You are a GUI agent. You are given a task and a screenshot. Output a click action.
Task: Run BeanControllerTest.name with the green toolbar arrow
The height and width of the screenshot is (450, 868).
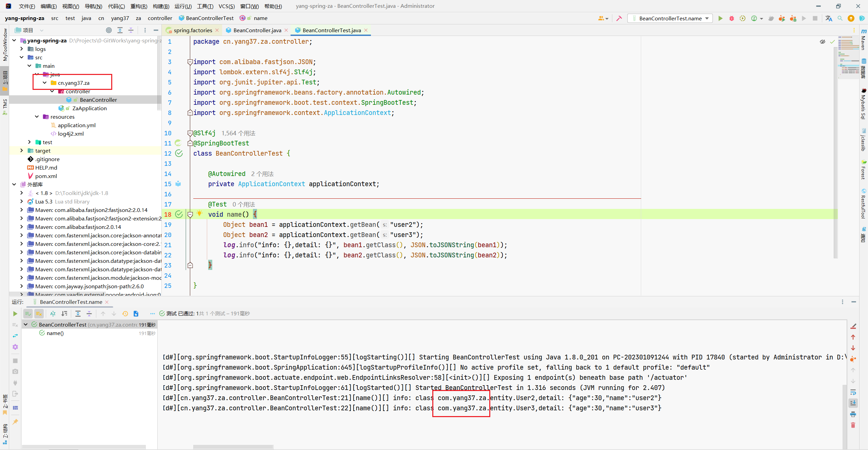pos(721,18)
